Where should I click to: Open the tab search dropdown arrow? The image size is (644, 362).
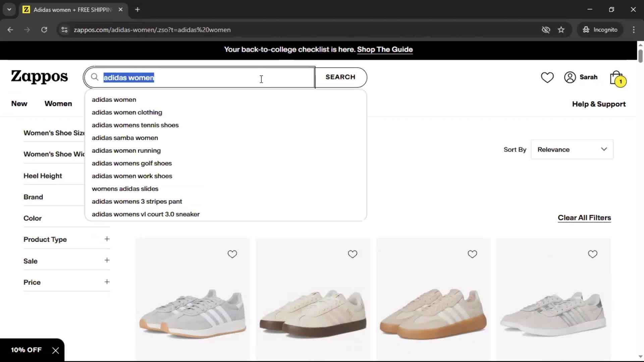[x=9, y=10]
